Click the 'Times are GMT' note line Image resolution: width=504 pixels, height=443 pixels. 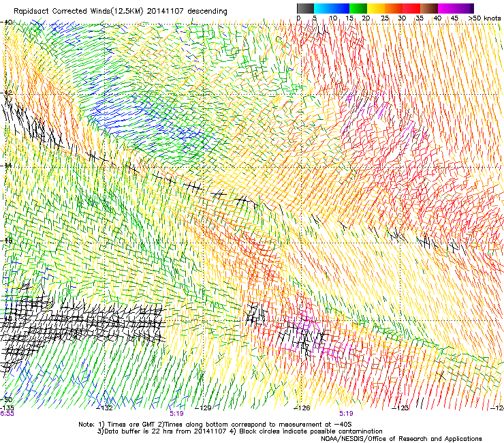coord(215,425)
